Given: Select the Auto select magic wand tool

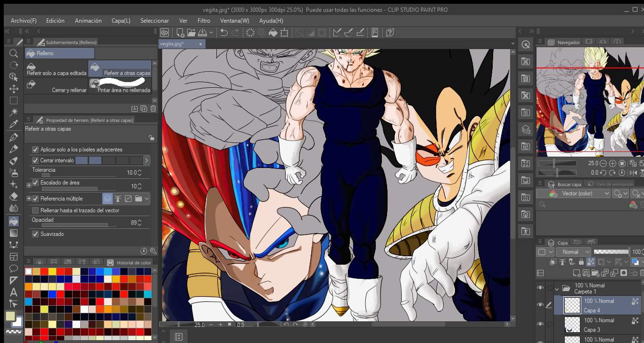Looking at the screenshot, I should (14, 112).
